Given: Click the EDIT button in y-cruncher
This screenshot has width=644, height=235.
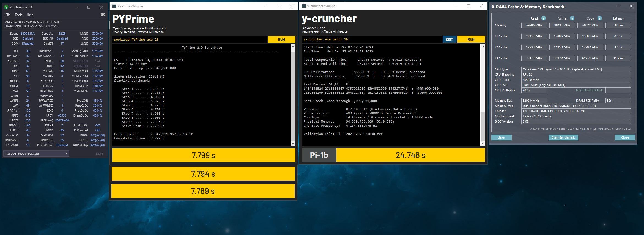Looking at the screenshot, I should pos(449,39).
